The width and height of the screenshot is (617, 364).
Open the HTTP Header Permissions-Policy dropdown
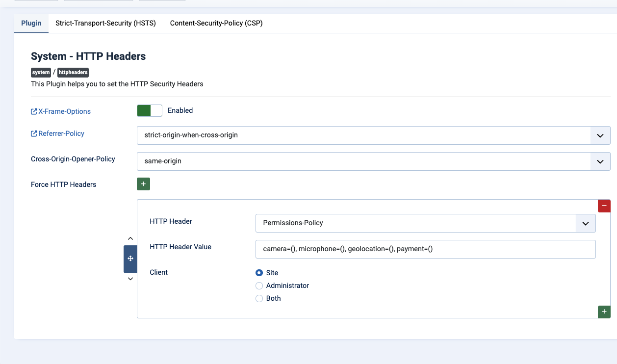tap(425, 223)
